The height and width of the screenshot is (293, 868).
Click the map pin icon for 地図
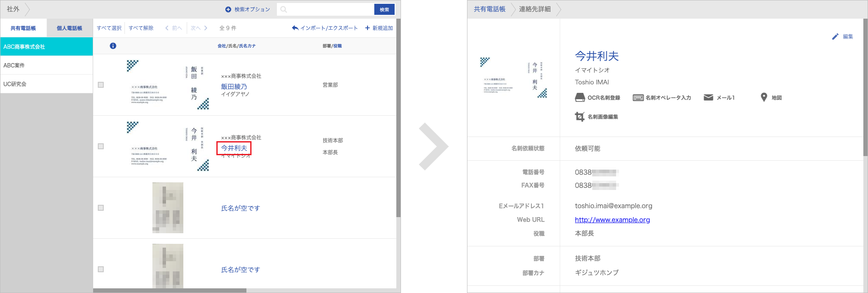tap(764, 98)
